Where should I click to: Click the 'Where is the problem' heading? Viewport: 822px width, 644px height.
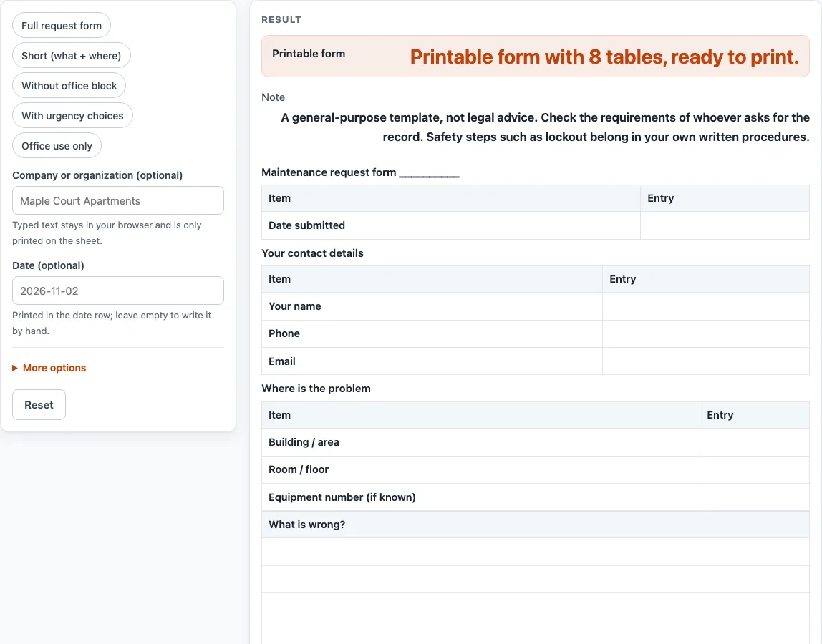[316, 389]
